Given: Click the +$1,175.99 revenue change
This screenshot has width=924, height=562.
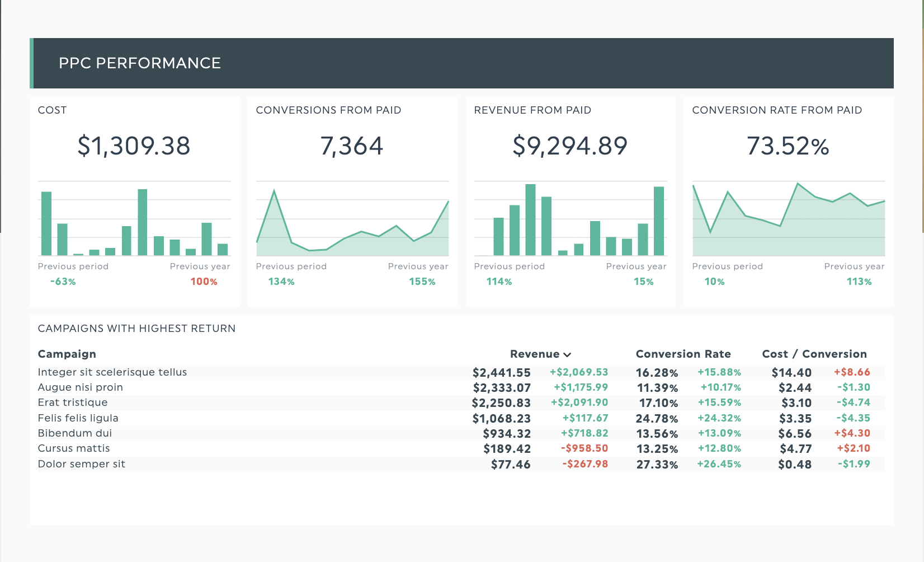Looking at the screenshot, I should [x=581, y=387].
